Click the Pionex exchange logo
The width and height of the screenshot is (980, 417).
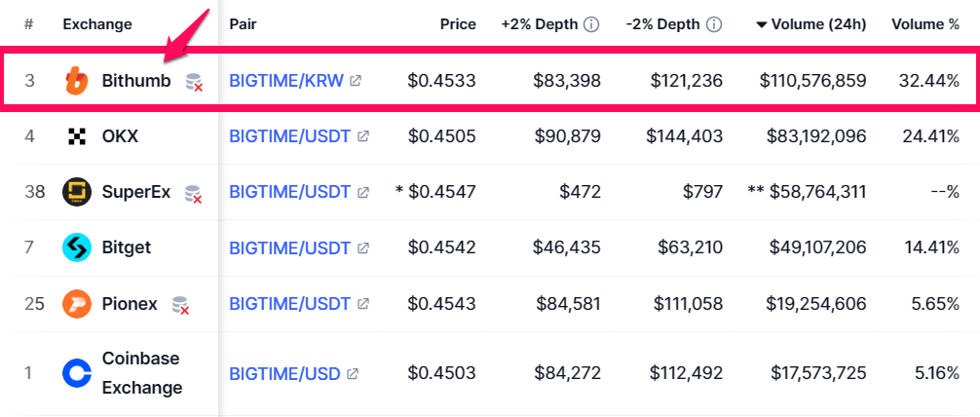click(77, 304)
